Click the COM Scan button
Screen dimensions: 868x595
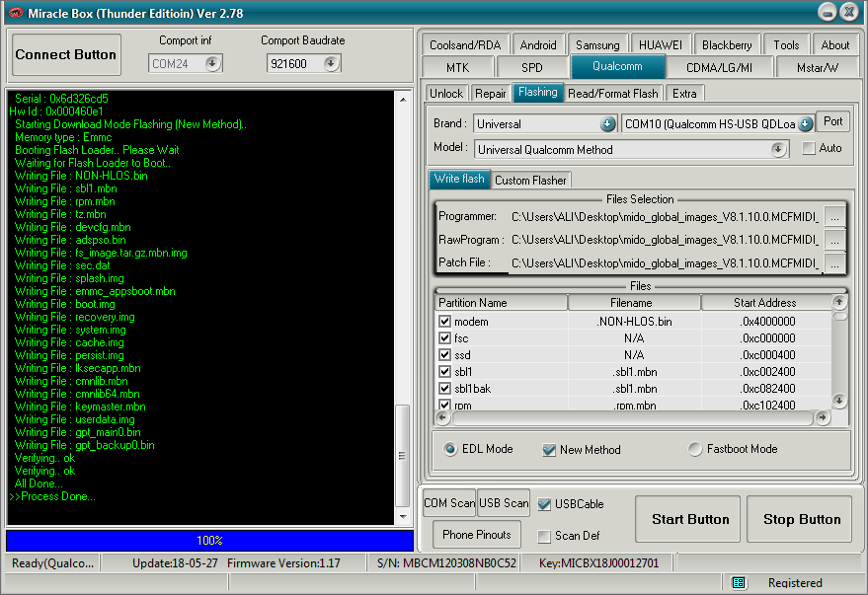coord(449,503)
